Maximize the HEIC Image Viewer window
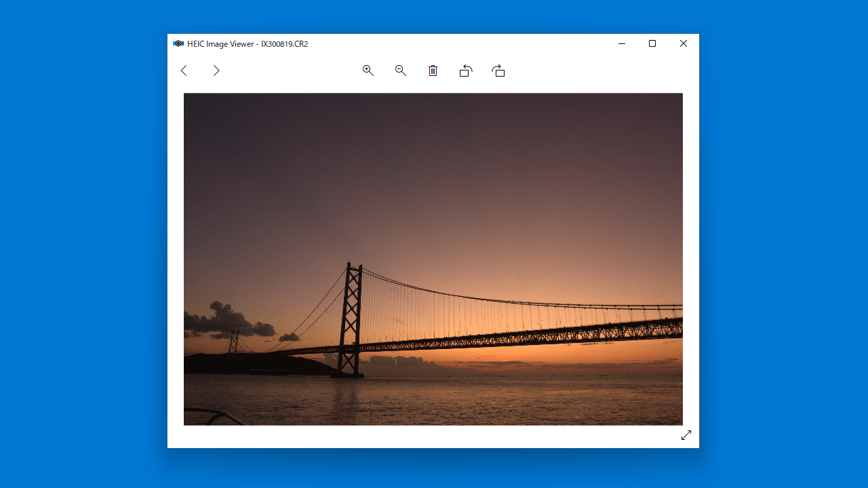868x488 pixels. (x=652, y=43)
